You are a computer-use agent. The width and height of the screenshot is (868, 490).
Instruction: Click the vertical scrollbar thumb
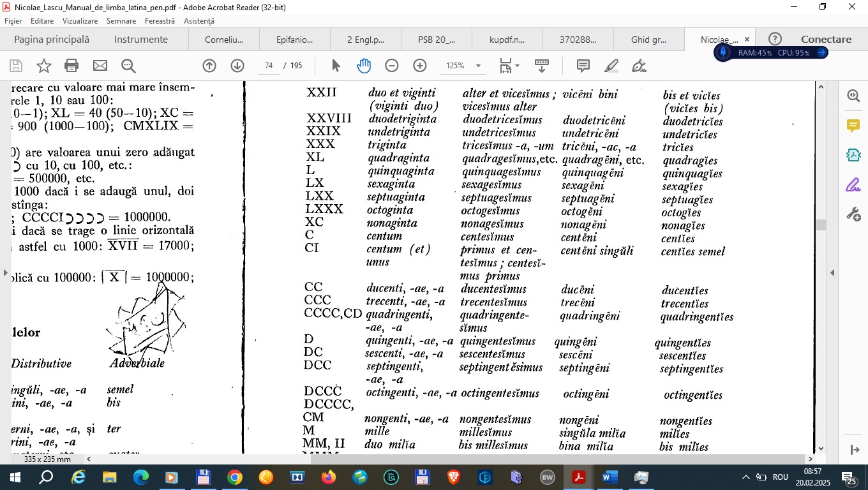click(x=821, y=225)
